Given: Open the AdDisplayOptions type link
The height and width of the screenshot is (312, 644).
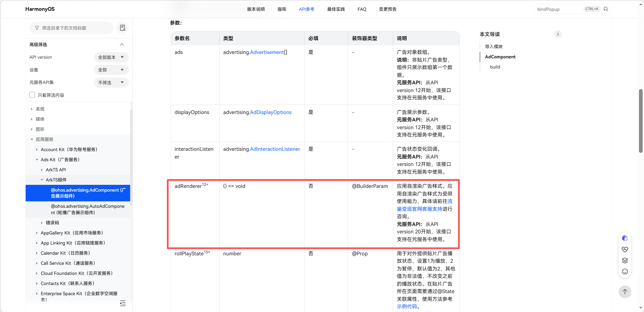Looking at the screenshot, I should [270, 112].
